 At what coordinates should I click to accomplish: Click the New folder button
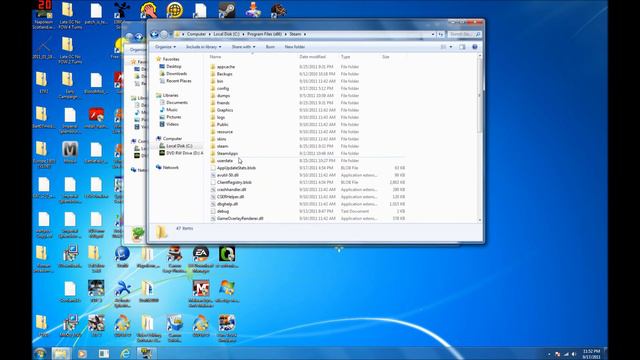[295, 47]
